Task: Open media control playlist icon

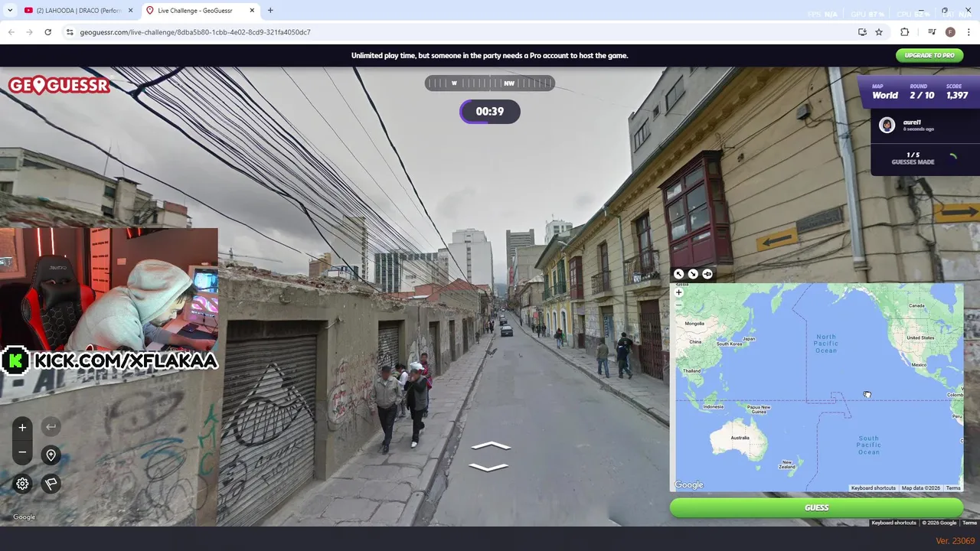Action: tap(932, 32)
